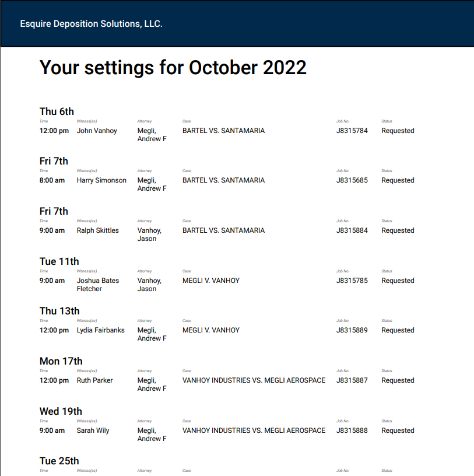The height and width of the screenshot is (476, 474).
Task: Click witness name Ralph Skittles
Action: coord(97,230)
